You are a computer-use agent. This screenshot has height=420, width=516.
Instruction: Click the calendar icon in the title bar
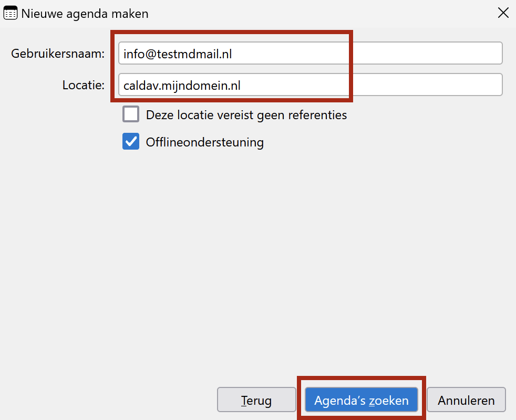coord(11,14)
